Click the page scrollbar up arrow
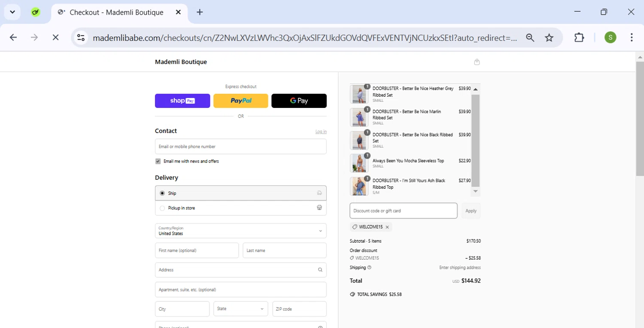This screenshot has height=328, width=644. click(x=640, y=57)
